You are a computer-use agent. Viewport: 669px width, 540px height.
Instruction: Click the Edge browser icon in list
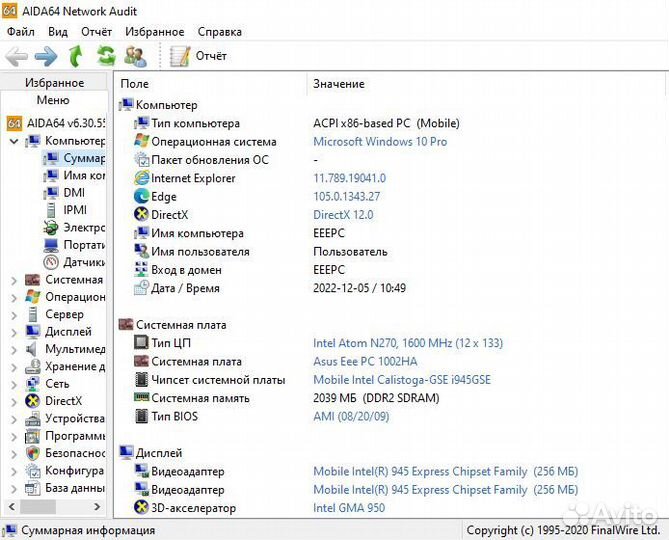[141, 196]
